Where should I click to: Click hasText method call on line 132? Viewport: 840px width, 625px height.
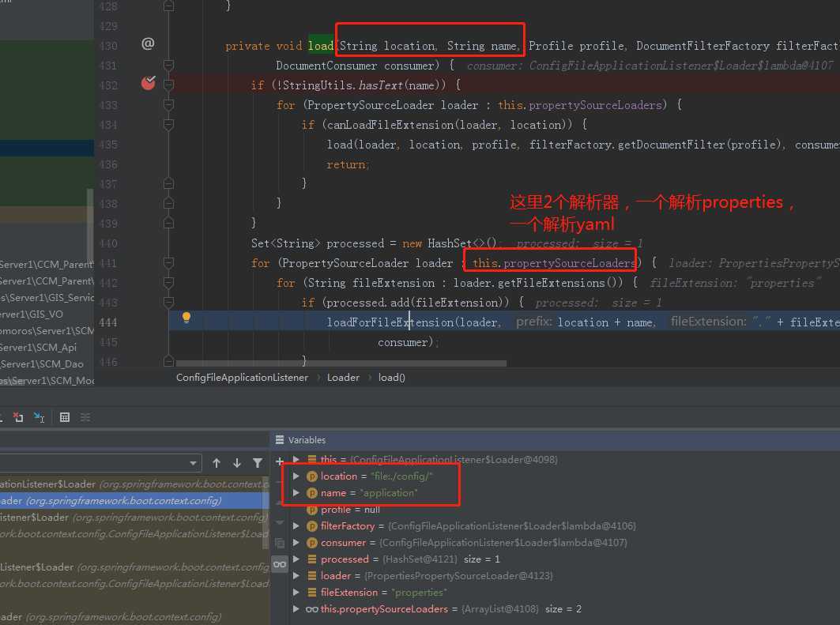point(381,85)
